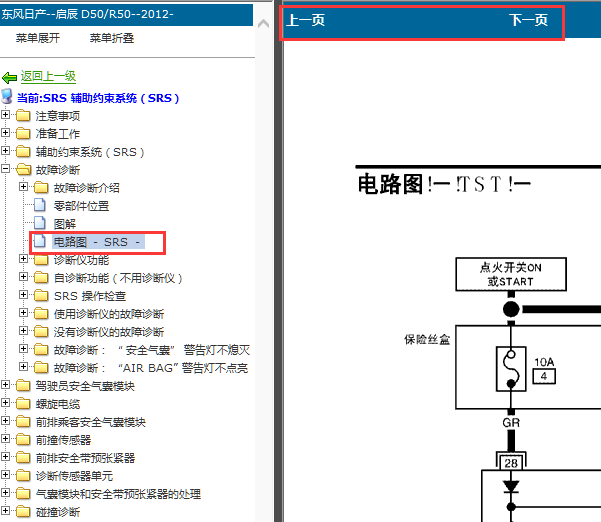
Task: Click the folder icon for 气囊模块和安全带预张紧器的处理
Action: pos(23,494)
